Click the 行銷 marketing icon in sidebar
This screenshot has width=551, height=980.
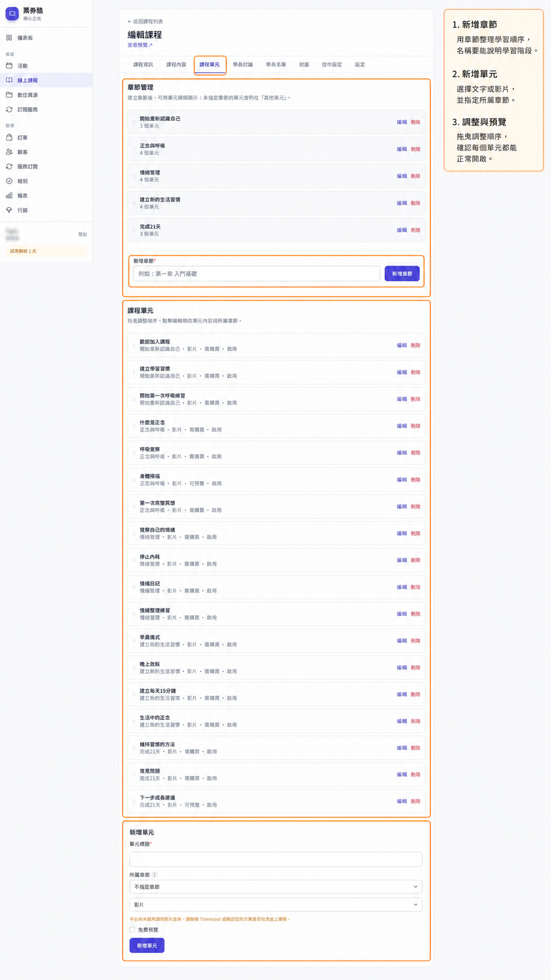9,210
